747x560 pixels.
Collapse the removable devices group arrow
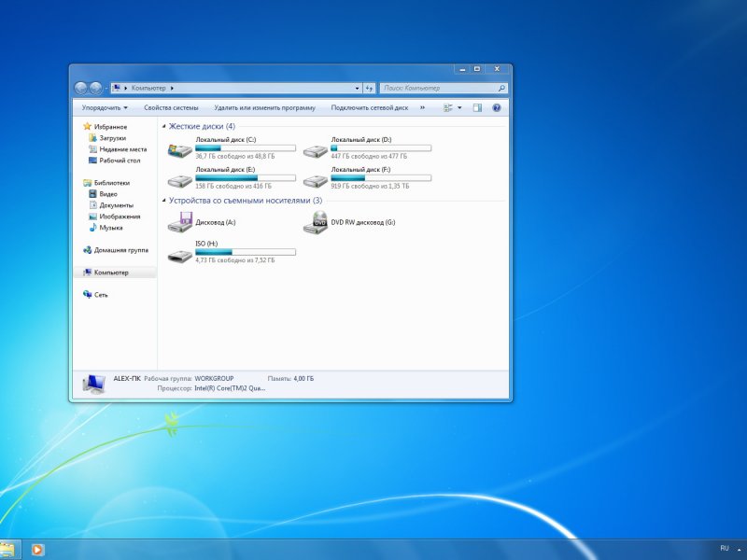click(164, 201)
